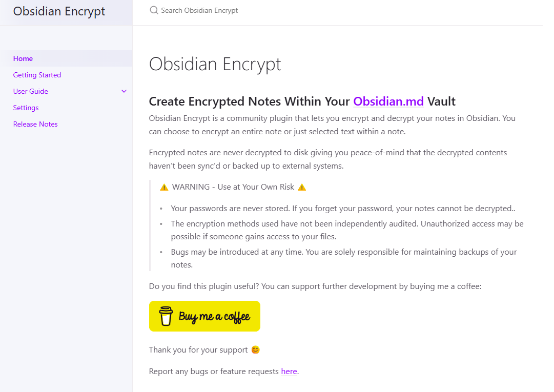Click the search magnifier icon

[x=154, y=10]
